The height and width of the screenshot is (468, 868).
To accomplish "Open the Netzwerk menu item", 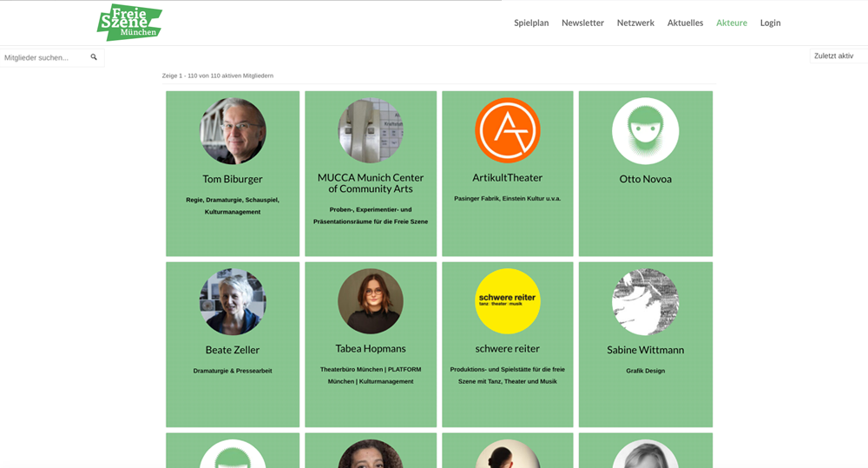I will 635,23.
